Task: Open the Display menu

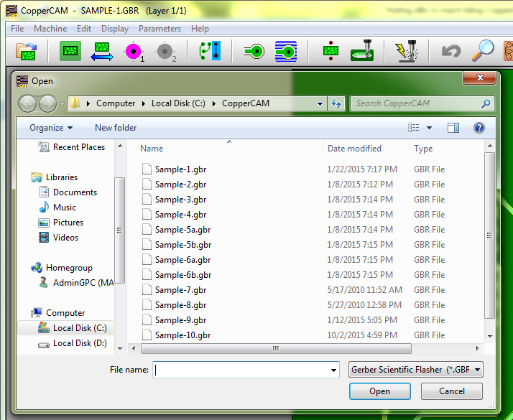Action: click(115, 29)
